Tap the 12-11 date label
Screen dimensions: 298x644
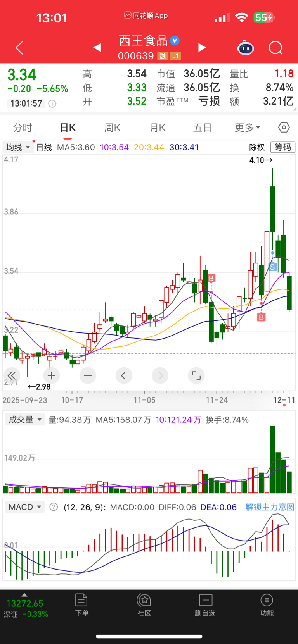[x=284, y=400]
